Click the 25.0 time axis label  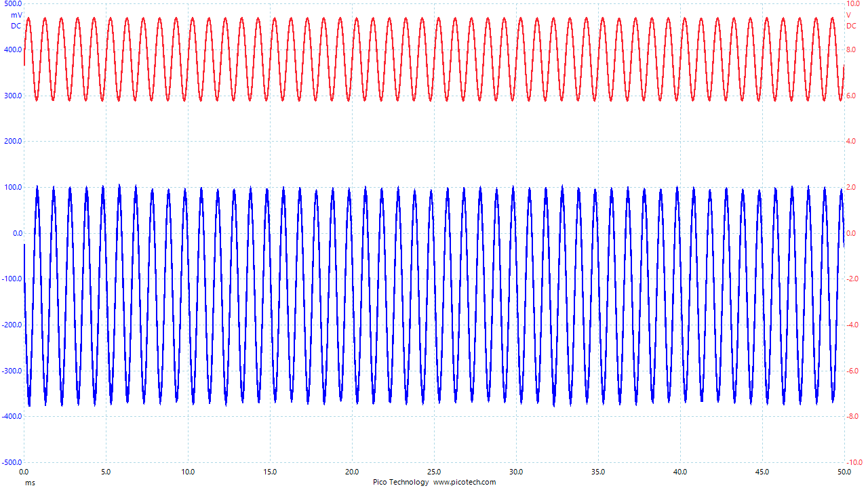tap(434, 472)
